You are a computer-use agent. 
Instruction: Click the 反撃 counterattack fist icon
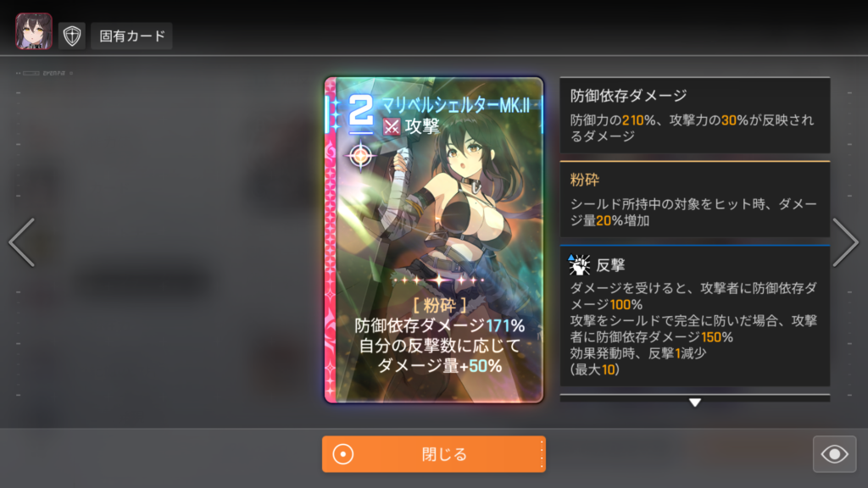579,265
